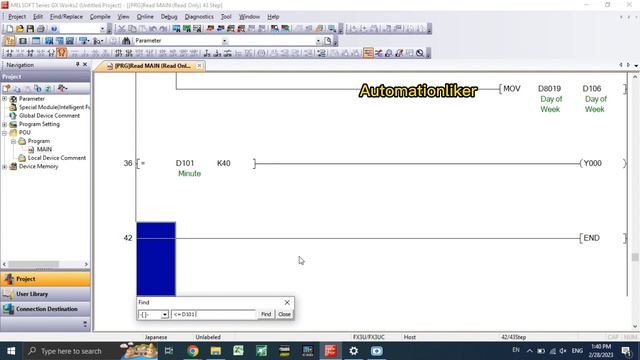This screenshot has width=640, height=360.
Task: Open the Find dialog instruction type dropdown
Action: (164, 315)
